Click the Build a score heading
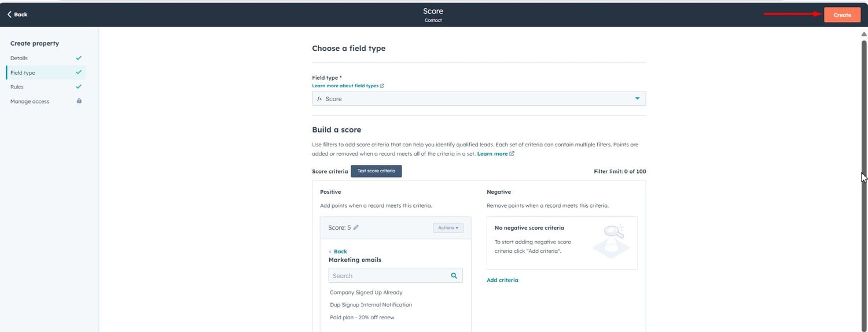 336,130
